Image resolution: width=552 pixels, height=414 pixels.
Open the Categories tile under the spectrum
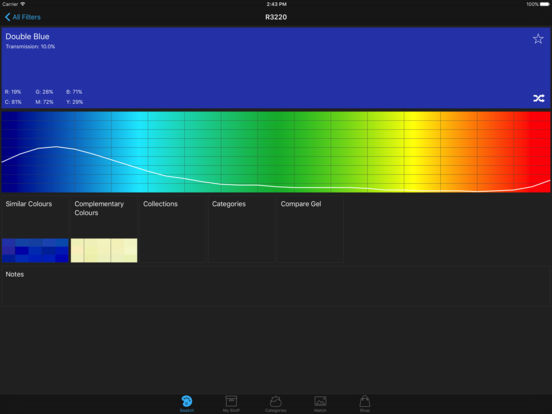241,230
